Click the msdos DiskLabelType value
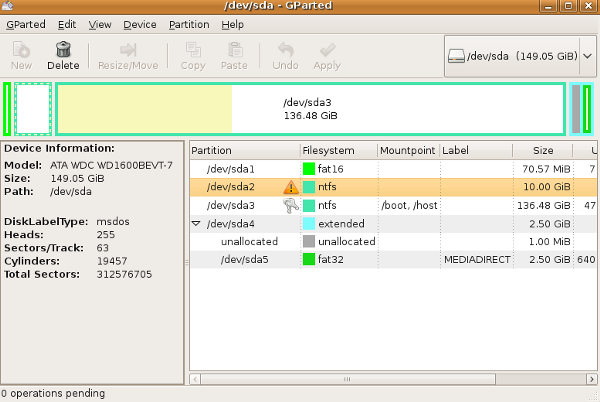Viewport: 600px width, 402px height. pyautogui.click(x=113, y=222)
